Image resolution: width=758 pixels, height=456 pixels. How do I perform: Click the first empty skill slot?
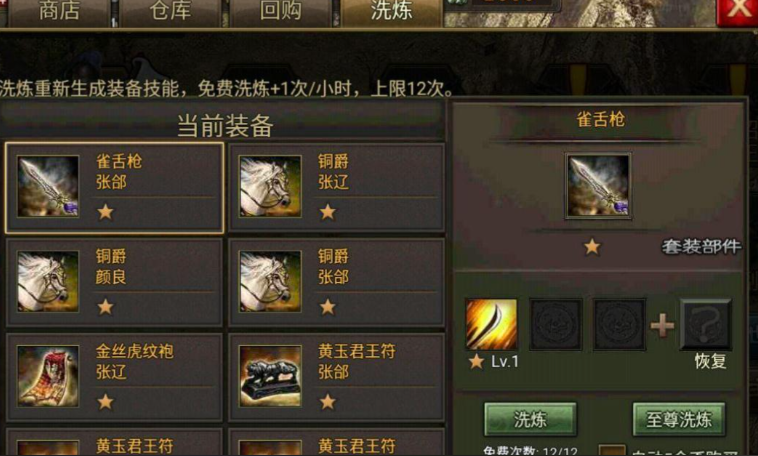[x=555, y=324]
